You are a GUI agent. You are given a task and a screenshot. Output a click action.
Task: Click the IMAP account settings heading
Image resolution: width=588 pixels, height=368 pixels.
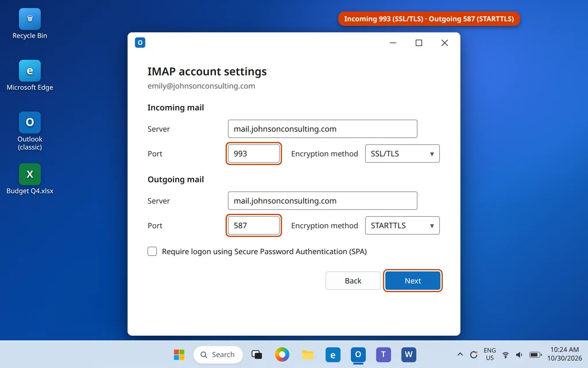click(207, 71)
